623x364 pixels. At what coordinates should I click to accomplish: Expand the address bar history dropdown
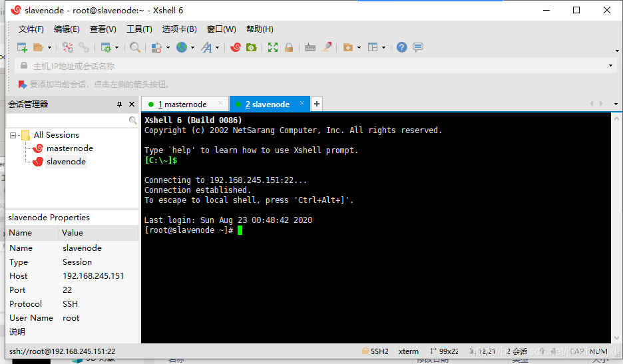610,66
